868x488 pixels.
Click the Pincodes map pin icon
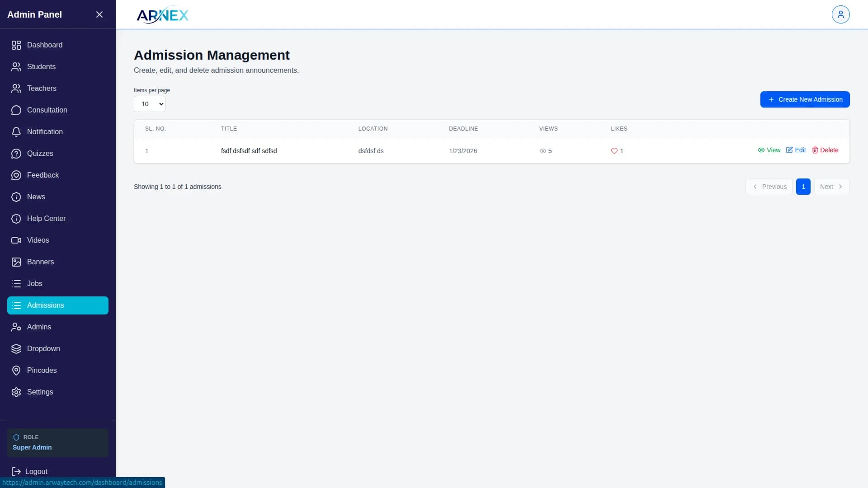click(16, 371)
